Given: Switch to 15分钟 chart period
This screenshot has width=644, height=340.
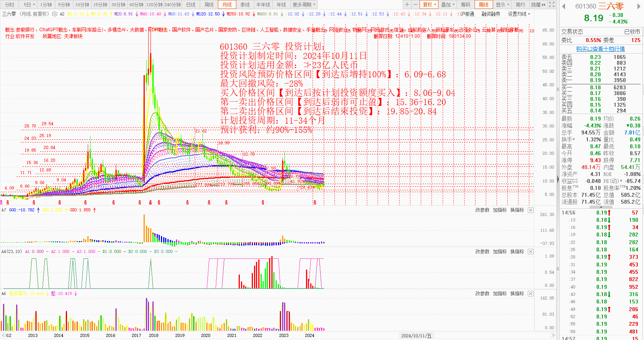Looking at the screenshot, I should tap(100, 5).
